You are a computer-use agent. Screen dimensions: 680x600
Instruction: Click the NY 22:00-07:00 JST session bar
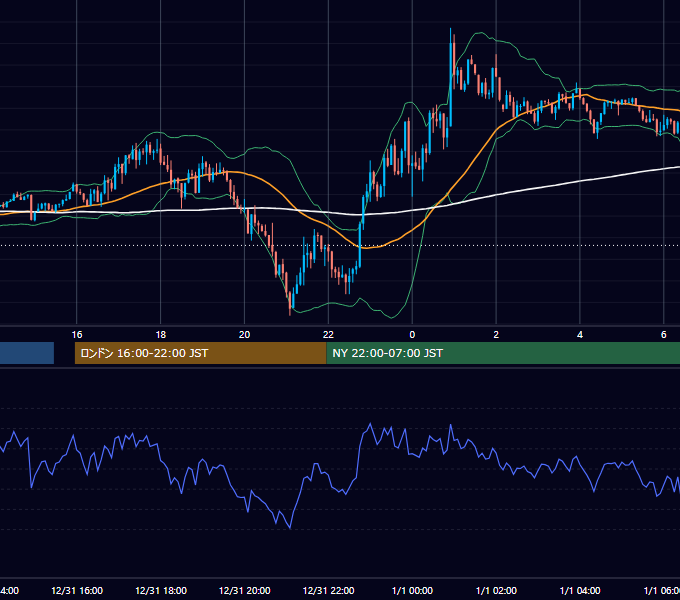(x=503, y=353)
